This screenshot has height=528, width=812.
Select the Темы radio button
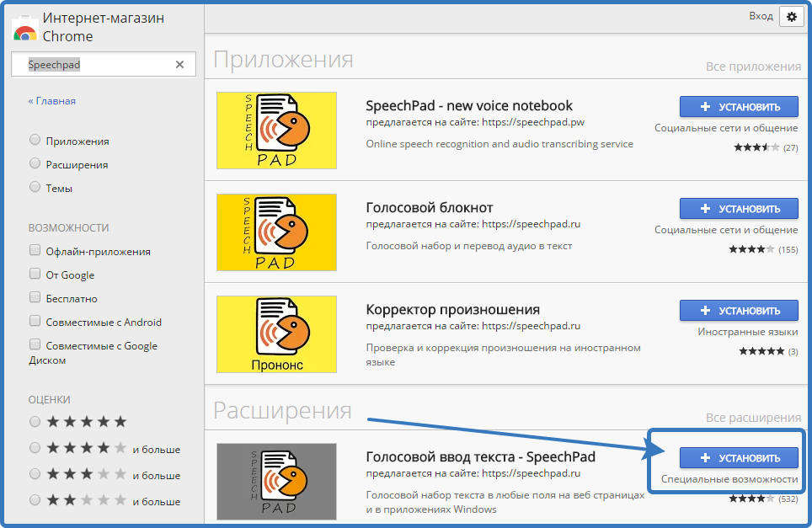35,188
